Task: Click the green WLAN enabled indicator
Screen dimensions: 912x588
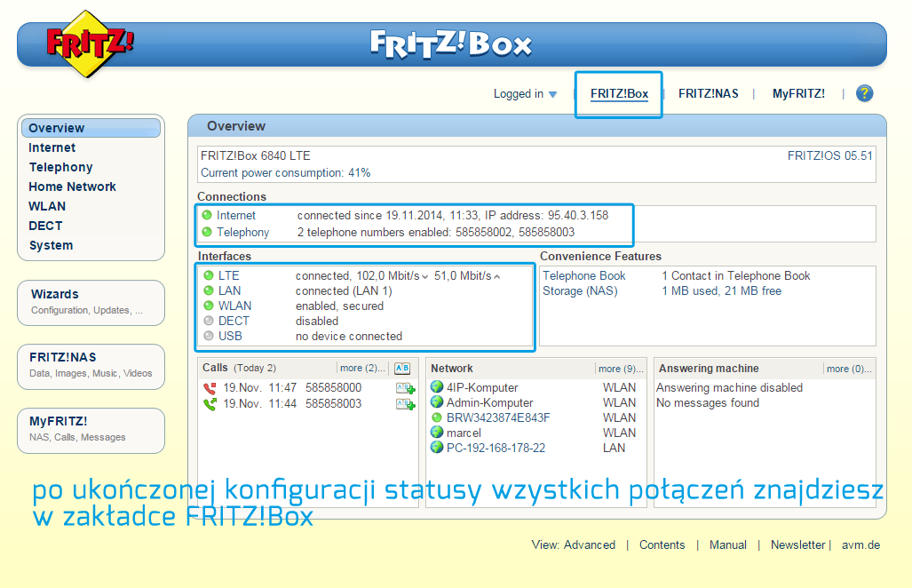Action: [207, 305]
